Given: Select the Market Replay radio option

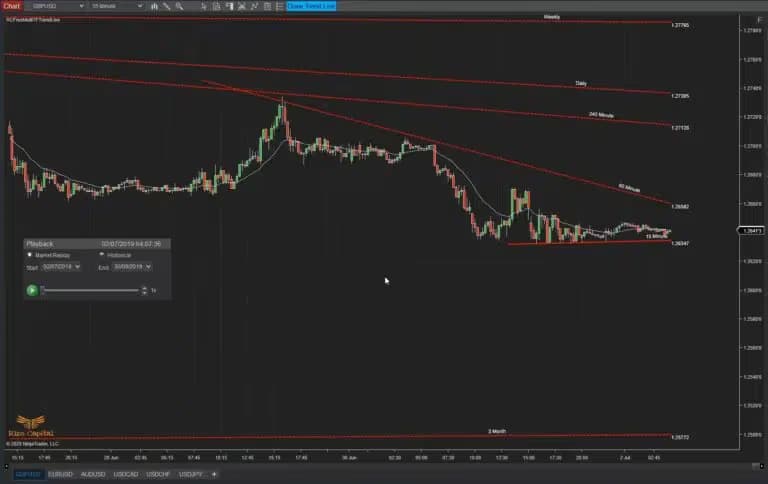Looking at the screenshot, I should [29, 255].
